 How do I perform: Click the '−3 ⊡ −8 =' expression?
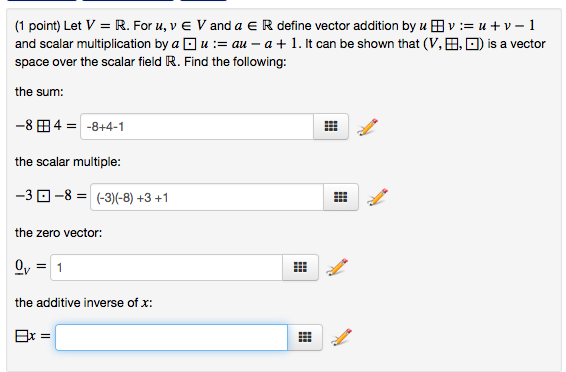(x=51, y=196)
